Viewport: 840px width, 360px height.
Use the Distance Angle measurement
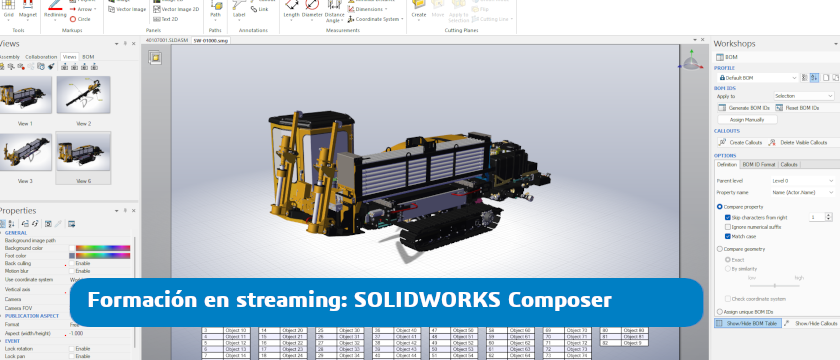pos(334,11)
